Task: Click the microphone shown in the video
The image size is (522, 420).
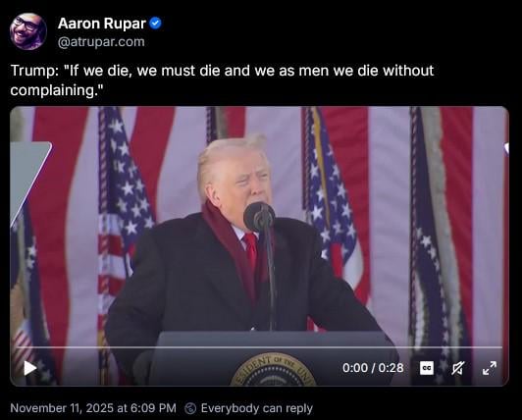Action: pyautogui.click(x=259, y=217)
